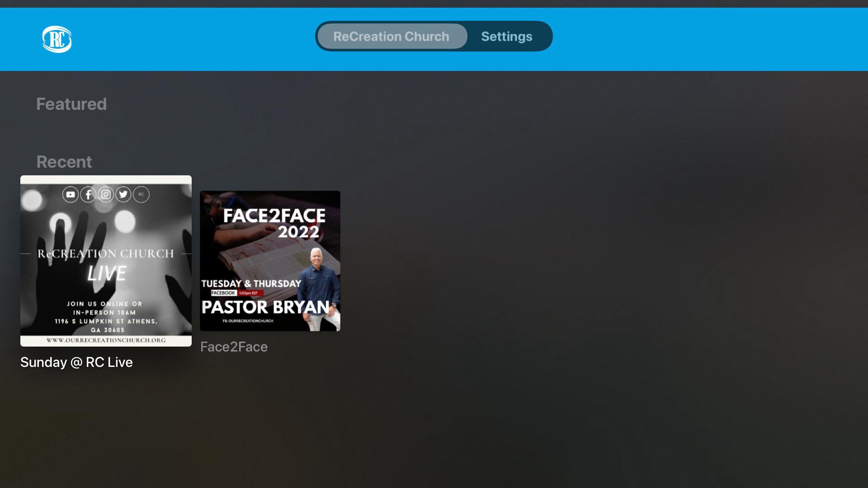The height and width of the screenshot is (488, 868).
Task: Click the Pastor Bryan text
Action: pos(265,307)
